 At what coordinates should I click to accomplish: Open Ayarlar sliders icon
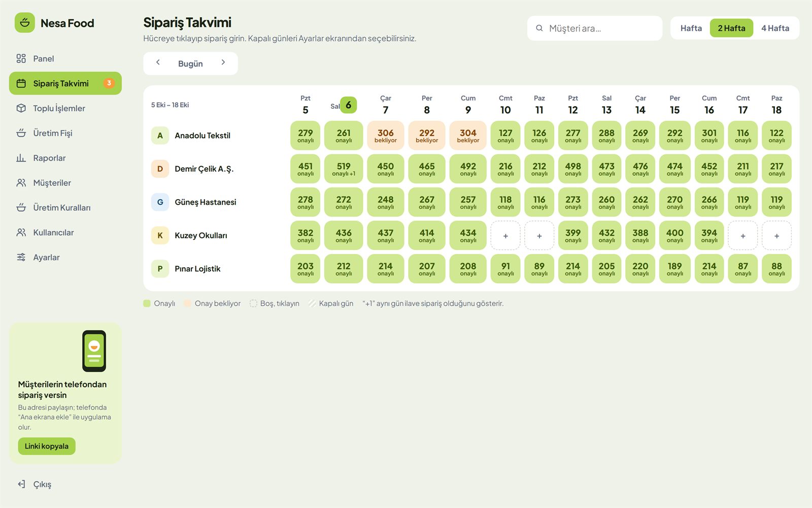point(21,258)
